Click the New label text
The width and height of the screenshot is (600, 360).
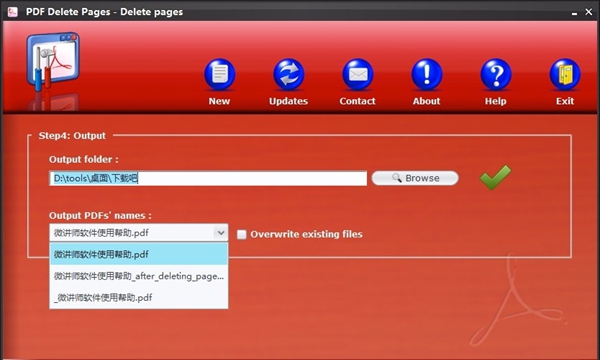(219, 101)
